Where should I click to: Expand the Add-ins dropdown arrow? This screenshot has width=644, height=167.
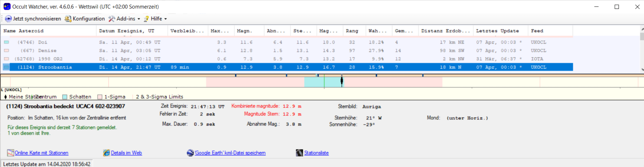[x=139, y=19]
